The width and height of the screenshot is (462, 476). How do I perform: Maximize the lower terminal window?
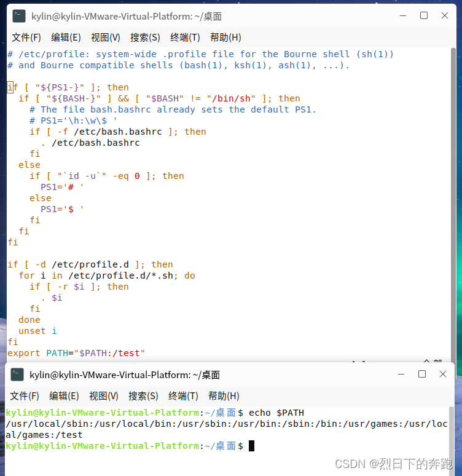tap(422, 374)
